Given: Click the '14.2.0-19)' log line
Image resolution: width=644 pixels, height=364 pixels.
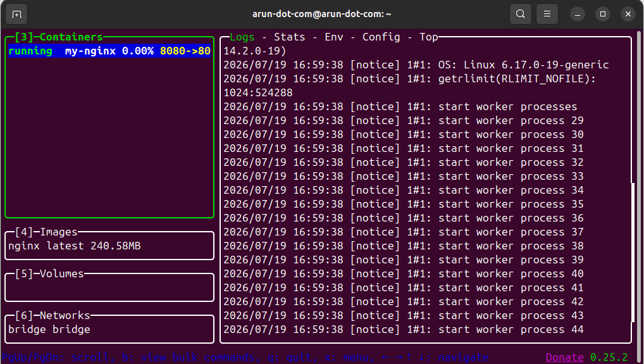Looking at the screenshot, I should pyautogui.click(x=255, y=51).
